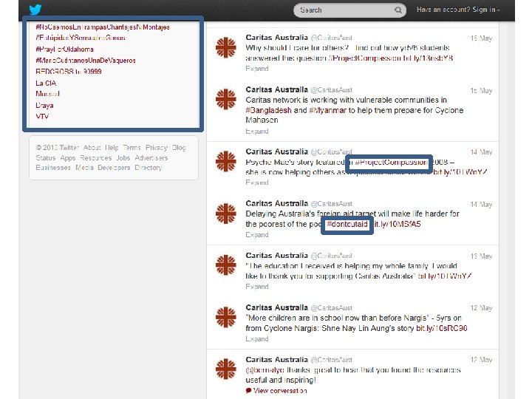Click #ProjectCompassion hashtag in Psyche Mae tweet
This screenshot has height=399, width=532.
pos(391,162)
